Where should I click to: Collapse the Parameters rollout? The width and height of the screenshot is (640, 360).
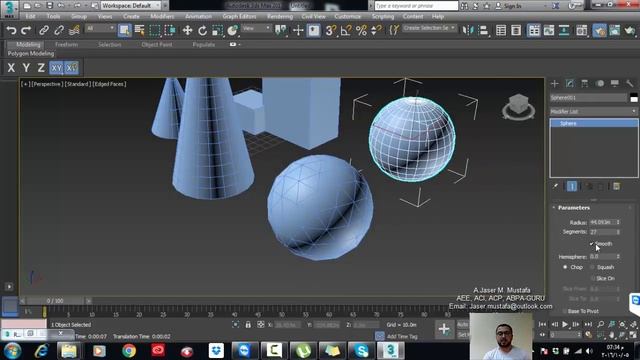tap(573, 208)
